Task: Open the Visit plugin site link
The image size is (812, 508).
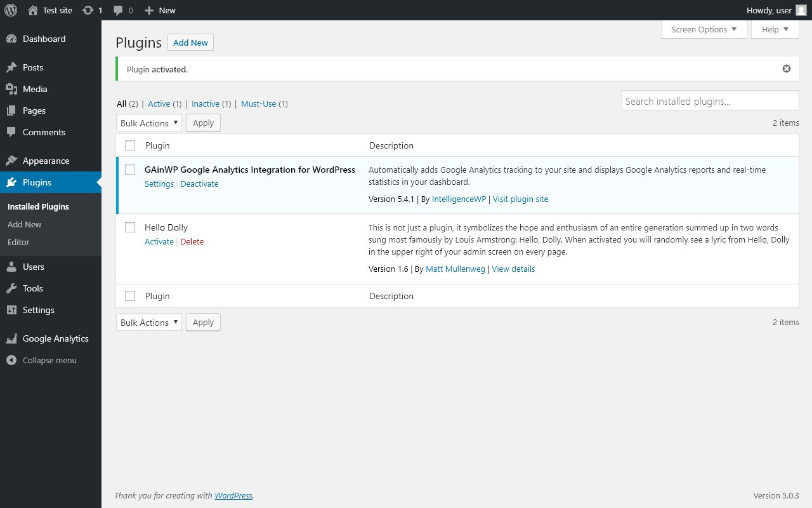Action: (x=520, y=199)
